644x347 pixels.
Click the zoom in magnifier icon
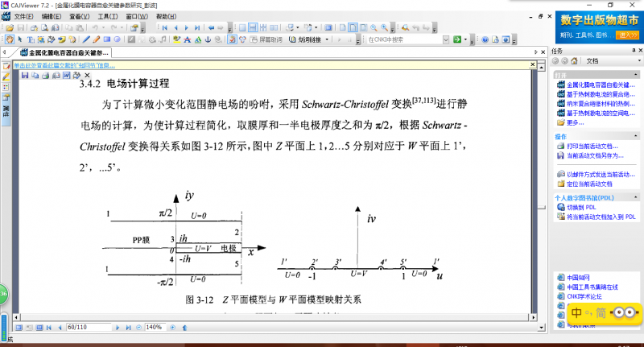click(385, 28)
